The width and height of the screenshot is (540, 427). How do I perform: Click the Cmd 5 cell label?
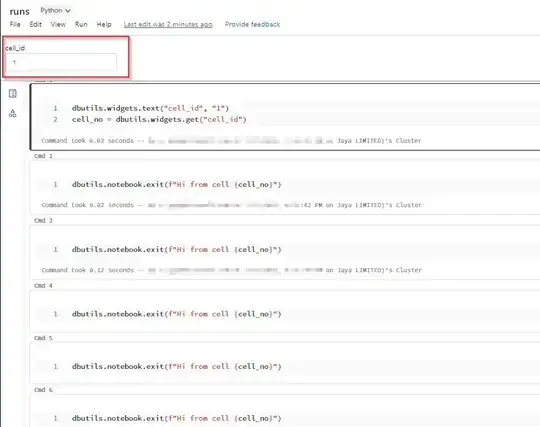43,338
